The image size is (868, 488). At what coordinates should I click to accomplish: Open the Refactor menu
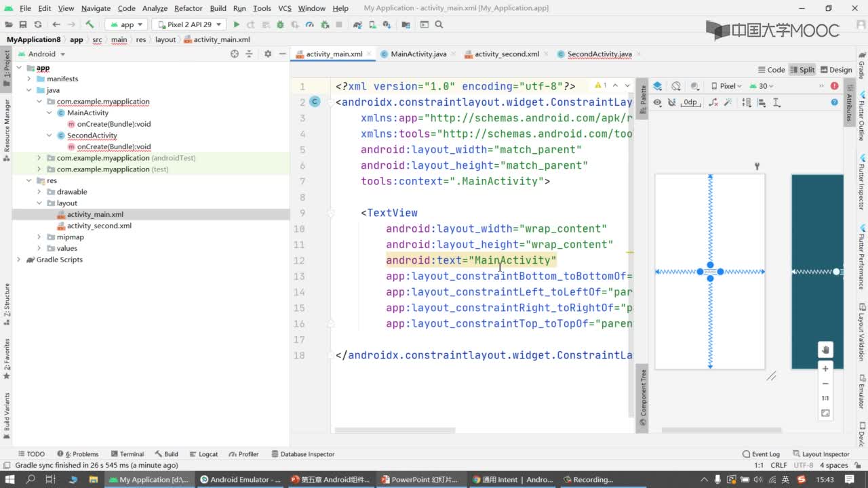coord(188,8)
